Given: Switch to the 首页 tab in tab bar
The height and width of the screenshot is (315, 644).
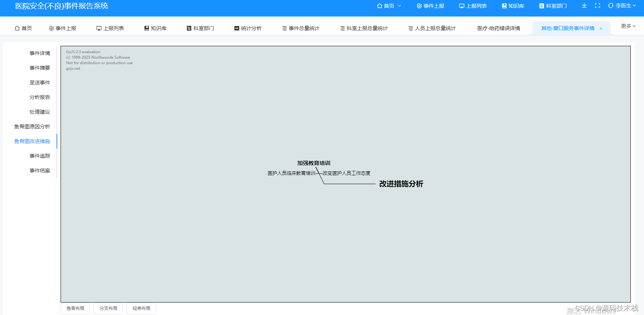Looking at the screenshot, I should 23,28.
